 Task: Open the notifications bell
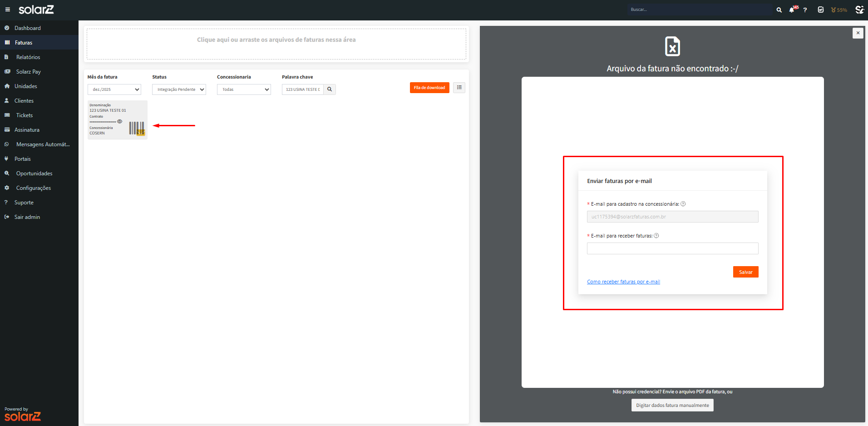point(792,10)
